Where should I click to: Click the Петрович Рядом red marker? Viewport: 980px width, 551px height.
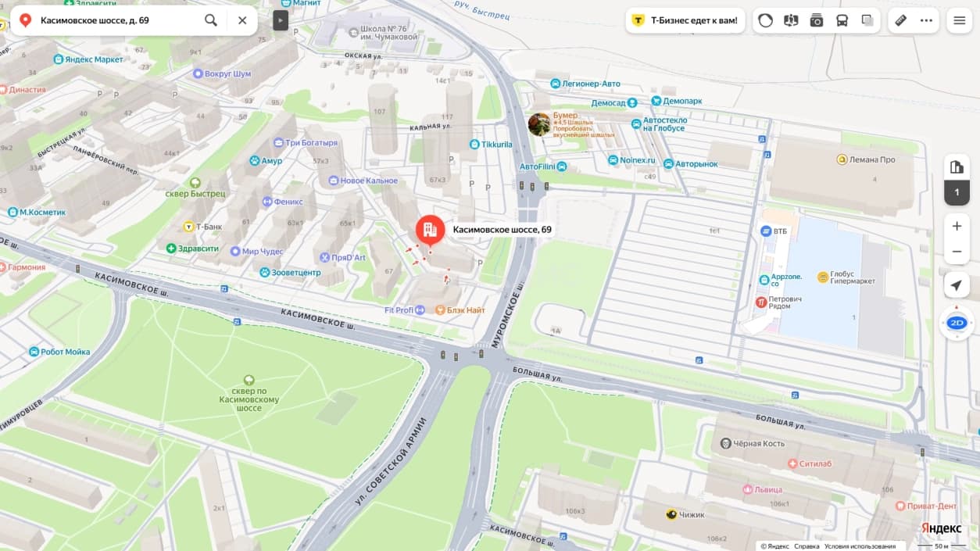(761, 302)
